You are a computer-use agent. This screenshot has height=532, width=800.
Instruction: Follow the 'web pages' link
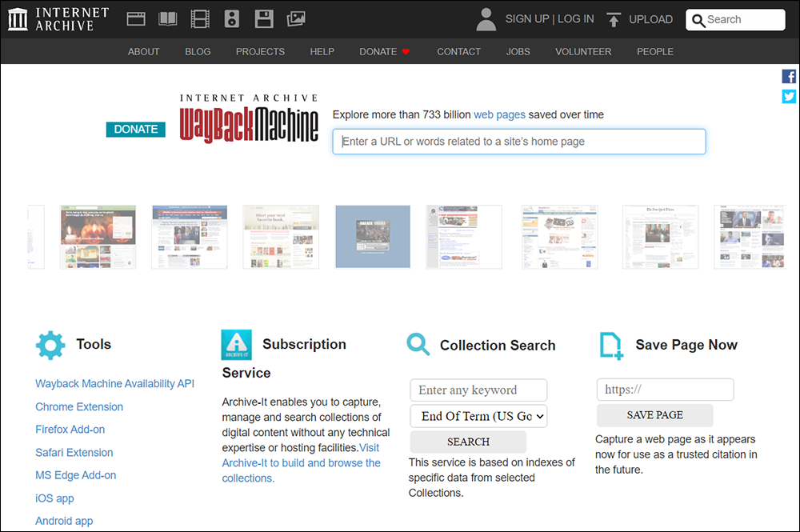pos(499,114)
